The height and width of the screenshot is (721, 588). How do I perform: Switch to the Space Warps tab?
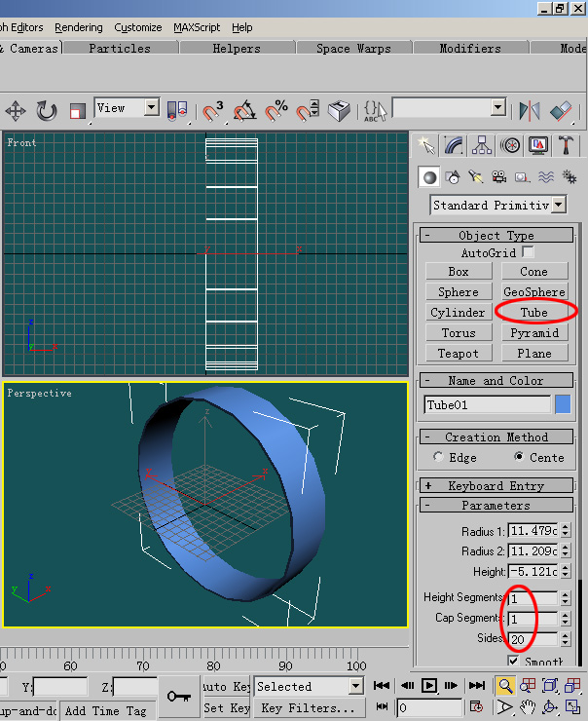click(x=353, y=49)
